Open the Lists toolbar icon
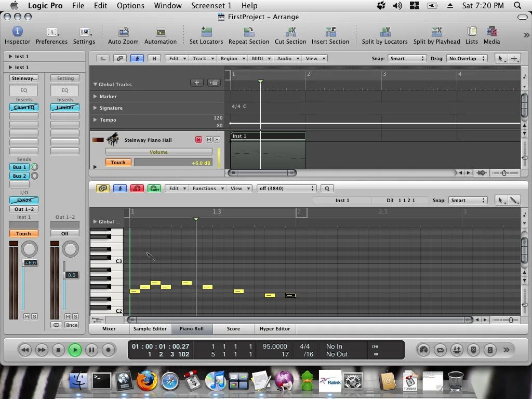The image size is (532, 399). (x=472, y=32)
